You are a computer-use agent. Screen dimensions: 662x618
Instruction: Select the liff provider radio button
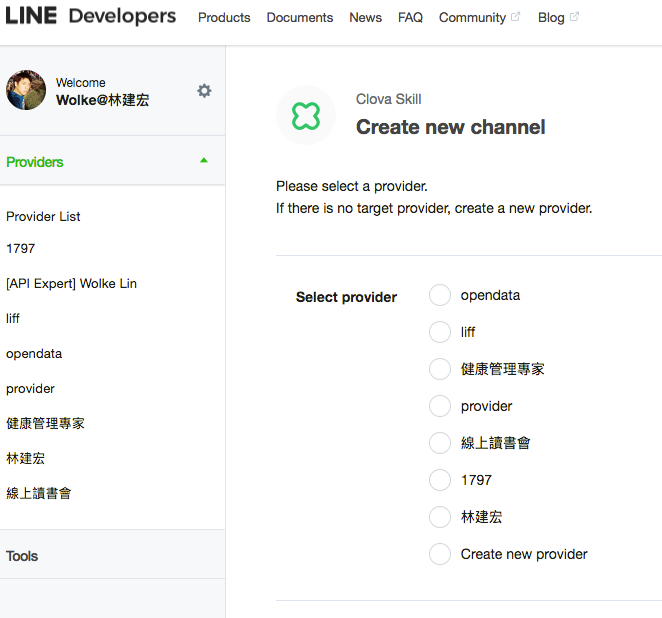click(x=440, y=332)
